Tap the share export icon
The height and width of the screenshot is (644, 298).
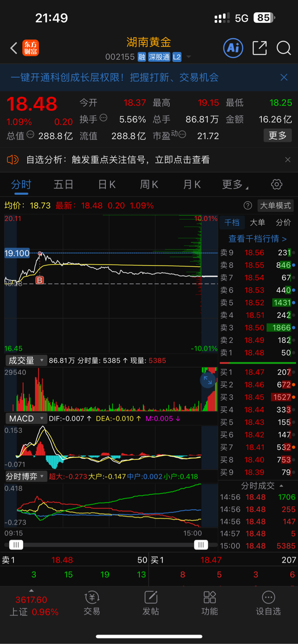click(x=260, y=48)
